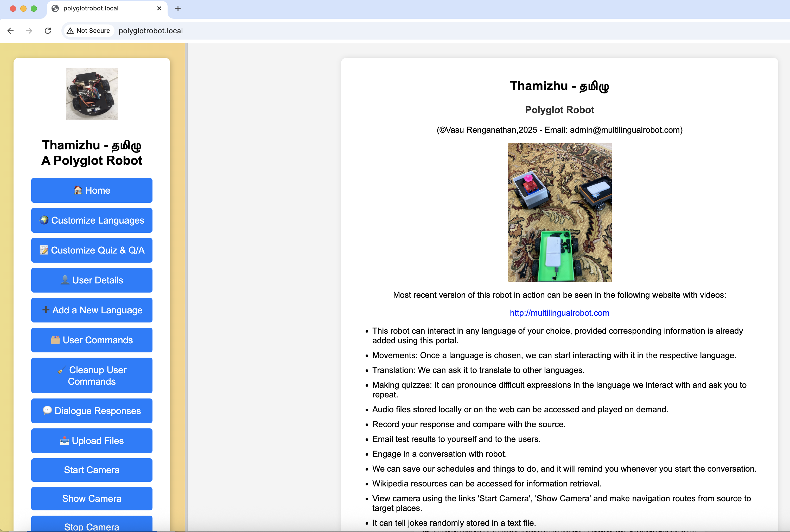Click the browser back arrow
Screen dimensions: 790x532
(x=10, y=30)
